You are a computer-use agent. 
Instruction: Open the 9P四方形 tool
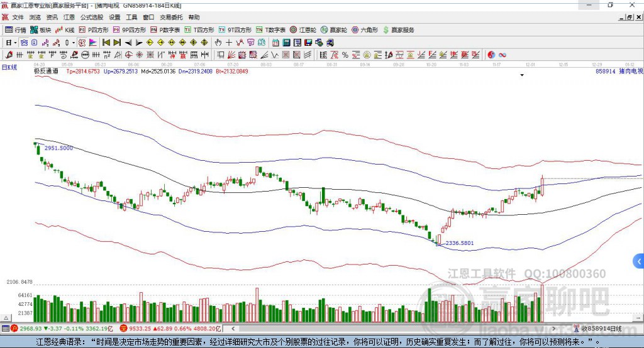(x=130, y=30)
